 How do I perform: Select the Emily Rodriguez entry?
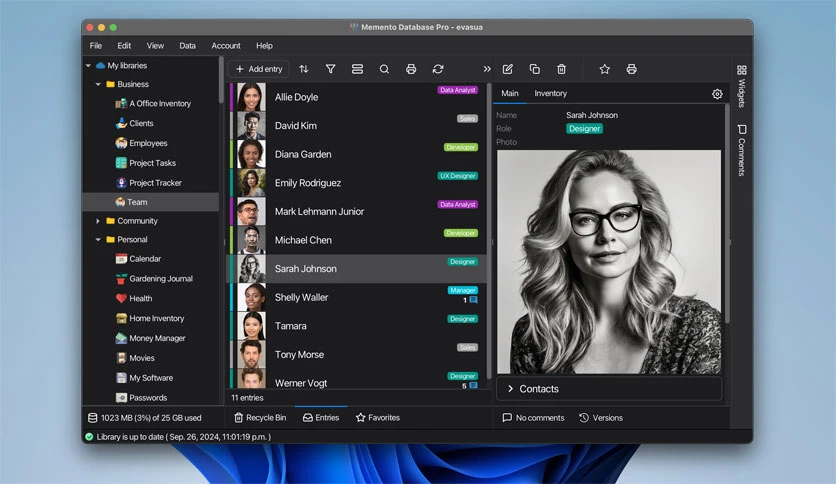357,183
